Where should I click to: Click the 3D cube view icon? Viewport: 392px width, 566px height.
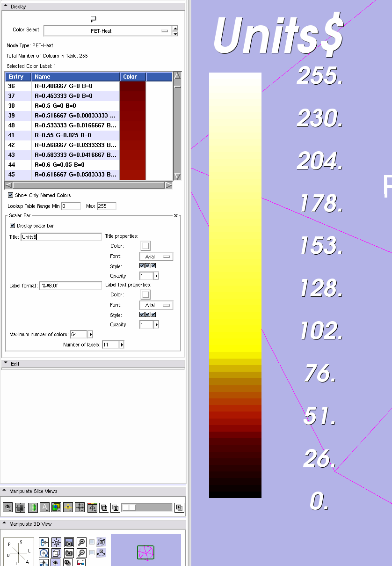(56, 553)
